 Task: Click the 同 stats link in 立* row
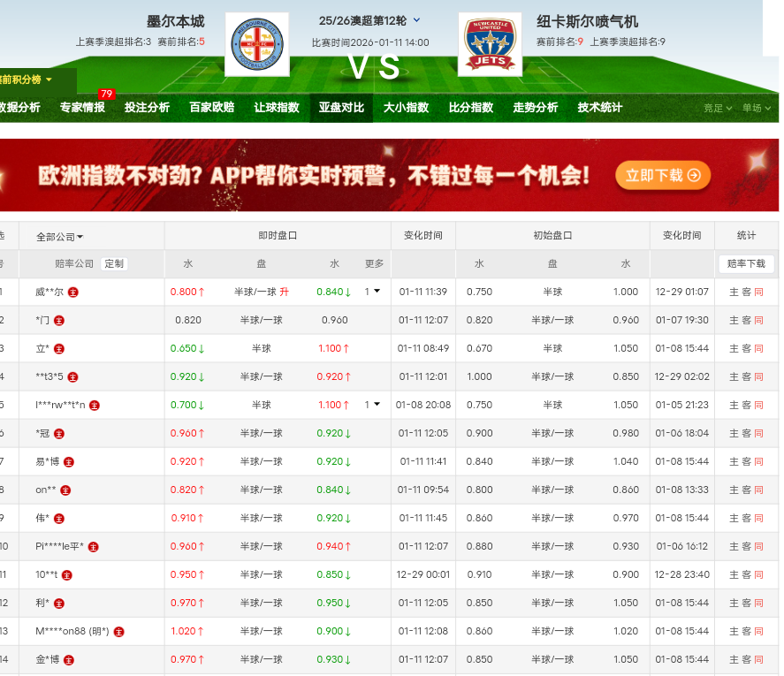pos(758,348)
